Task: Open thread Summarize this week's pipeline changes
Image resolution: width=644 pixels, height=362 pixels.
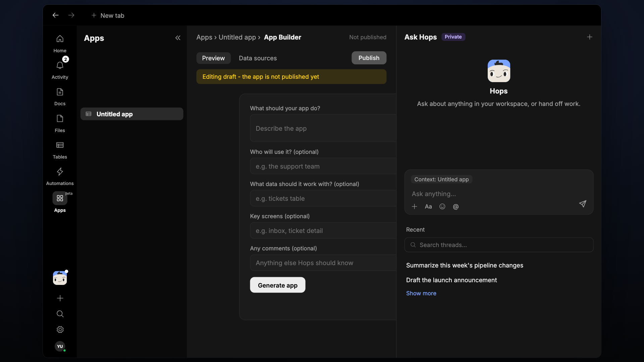Action: pos(465,265)
